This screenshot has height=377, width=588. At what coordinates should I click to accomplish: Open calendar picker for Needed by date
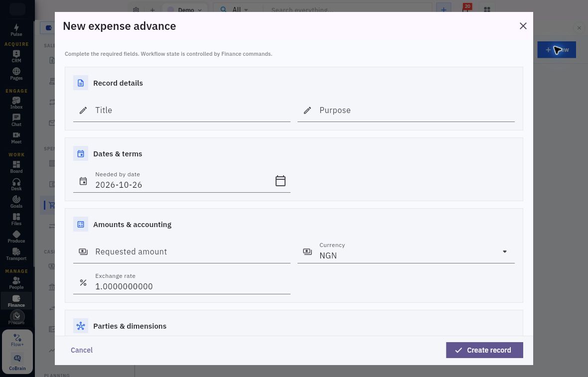[280, 181]
